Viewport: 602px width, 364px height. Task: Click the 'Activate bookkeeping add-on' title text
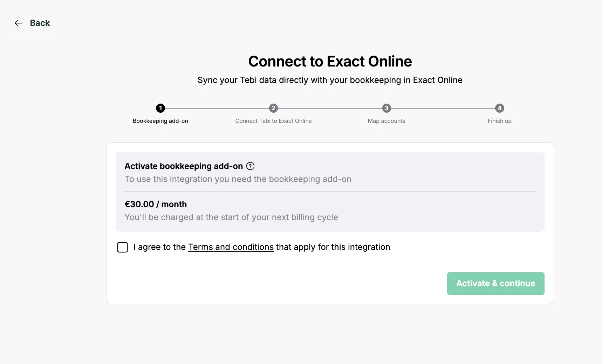tap(184, 166)
